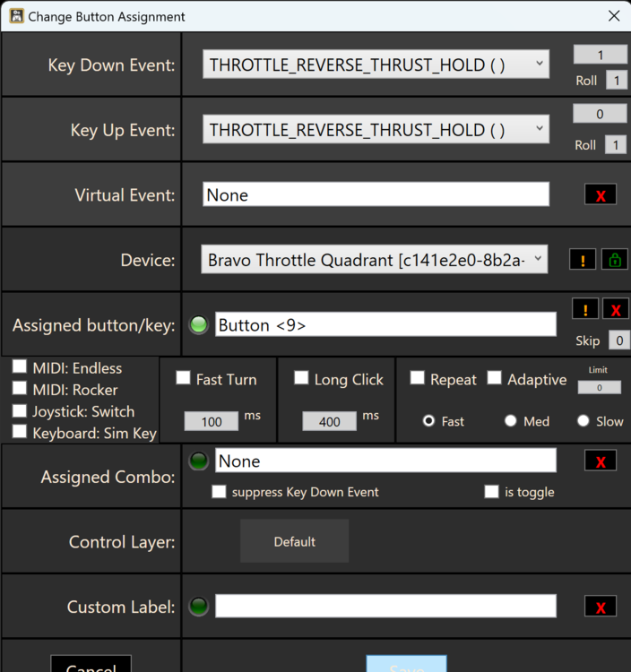Remove the Assigned Combo with red X
The image size is (631, 672).
click(x=600, y=461)
